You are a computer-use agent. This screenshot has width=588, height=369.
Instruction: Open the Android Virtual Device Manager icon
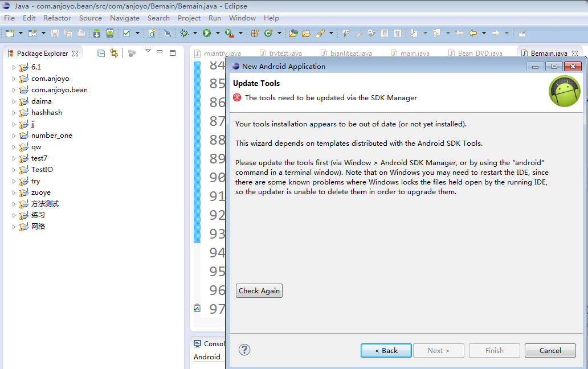pyautogui.click(x=110, y=34)
